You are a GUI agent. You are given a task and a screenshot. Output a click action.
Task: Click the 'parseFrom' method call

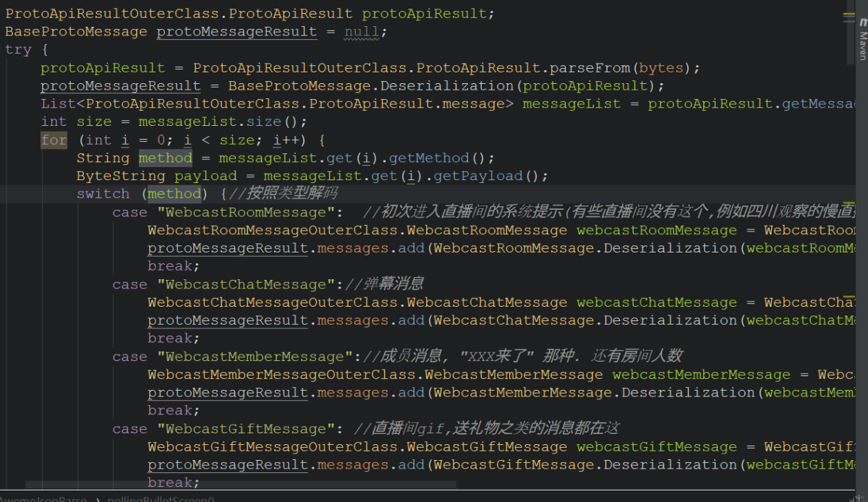590,68
